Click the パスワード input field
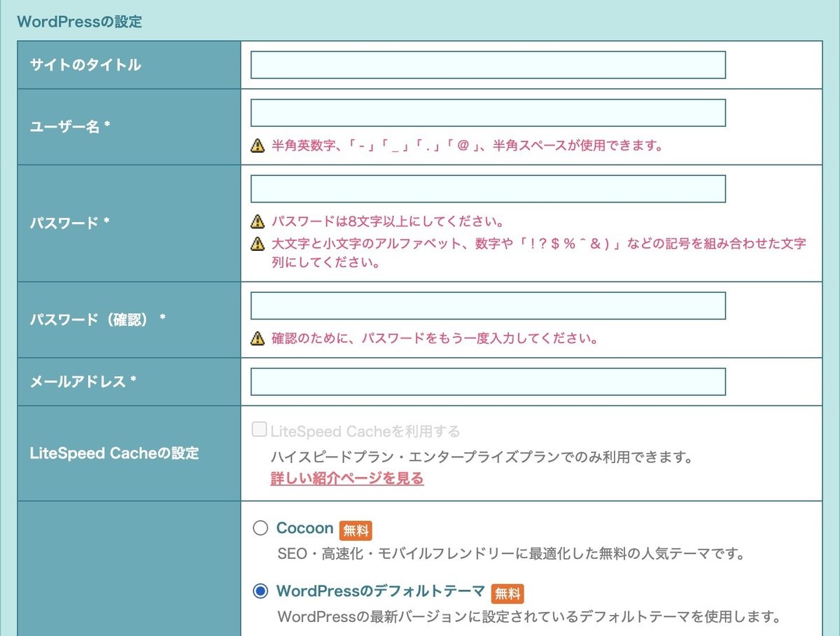The width and height of the screenshot is (840, 636). point(488,189)
